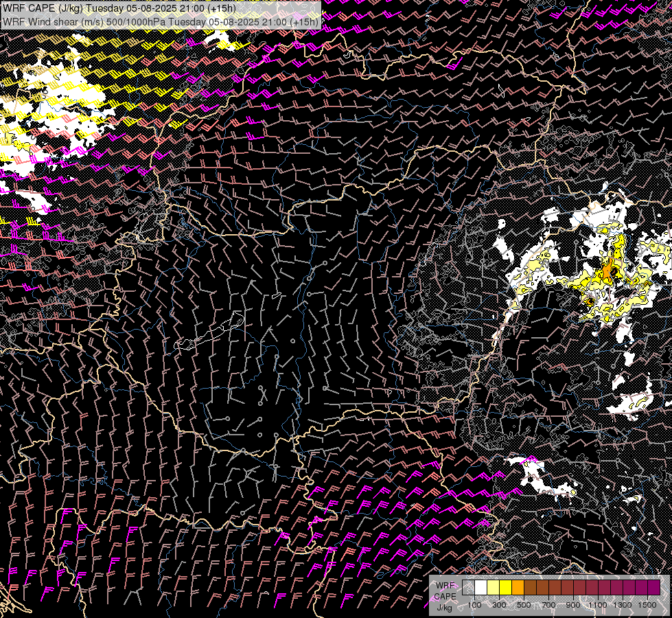Select the purple final CAPE legend swatch

[x=654, y=588]
